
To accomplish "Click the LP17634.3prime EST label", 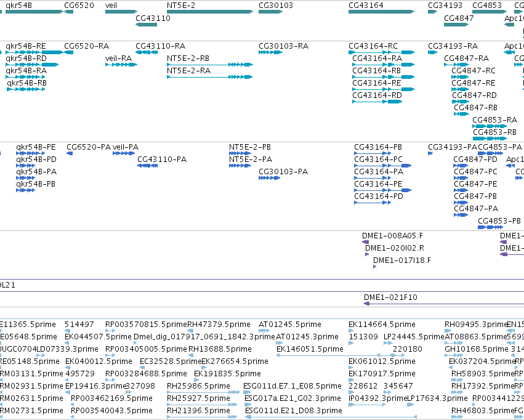I will point(437,398).
